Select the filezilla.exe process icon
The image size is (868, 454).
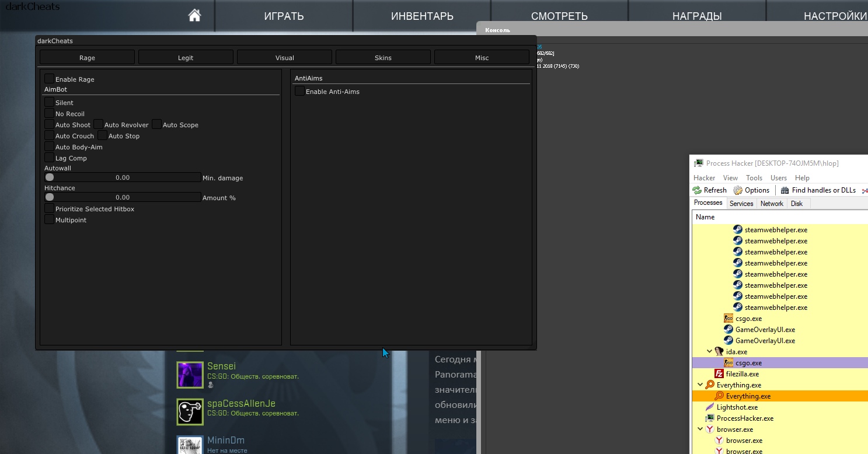tap(719, 374)
